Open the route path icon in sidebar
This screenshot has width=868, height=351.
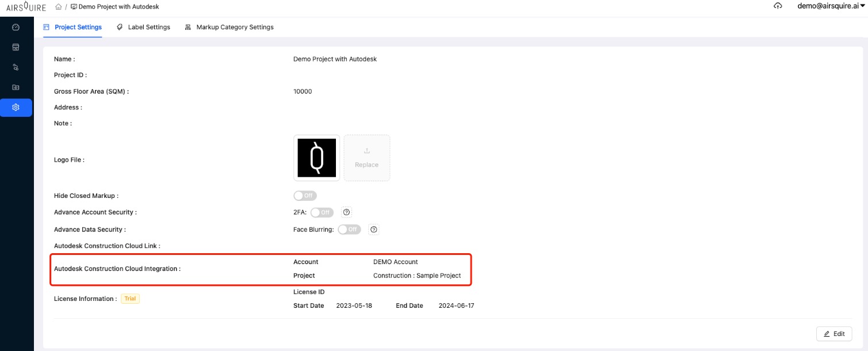[x=16, y=67]
